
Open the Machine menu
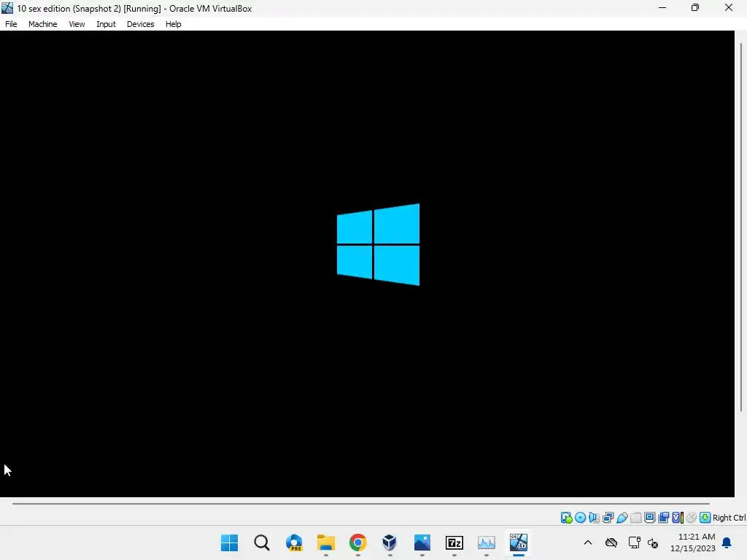tap(42, 24)
